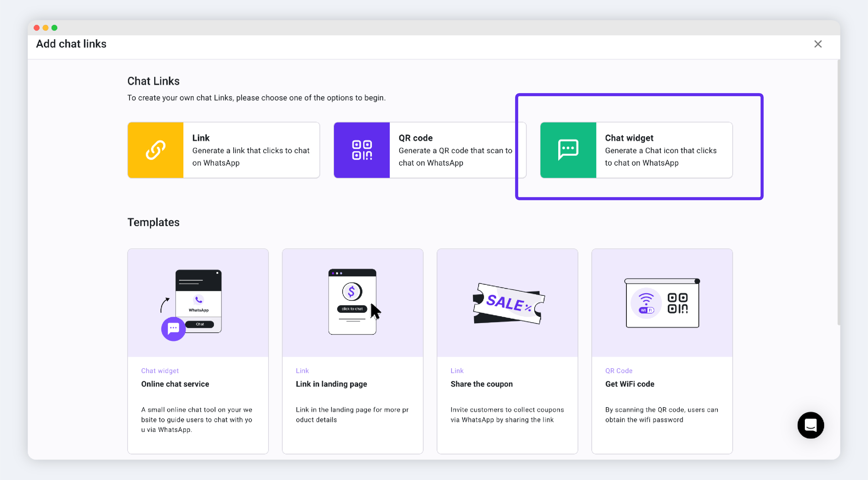Open the Link in landing page illustration

(x=352, y=303)
